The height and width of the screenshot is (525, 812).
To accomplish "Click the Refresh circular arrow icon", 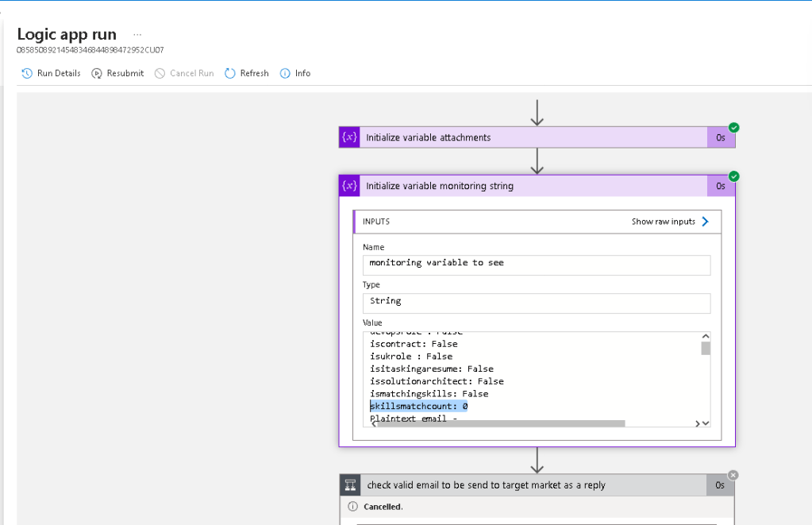I will 230,73.
